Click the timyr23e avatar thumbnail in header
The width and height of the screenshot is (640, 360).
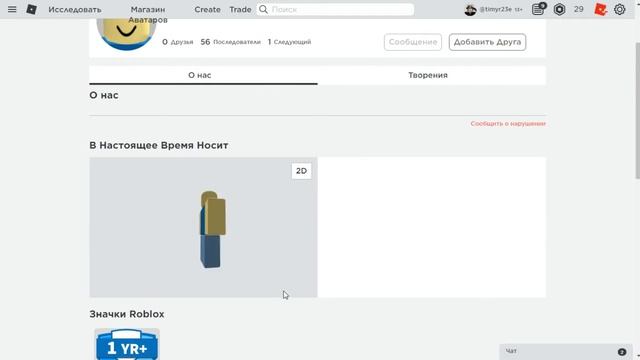(x=470, y=9)
